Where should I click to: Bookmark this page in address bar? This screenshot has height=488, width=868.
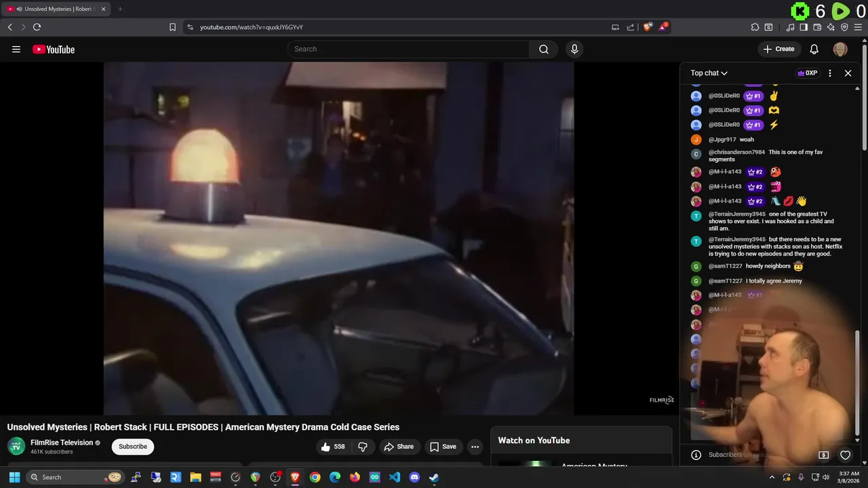pos(172,27)
